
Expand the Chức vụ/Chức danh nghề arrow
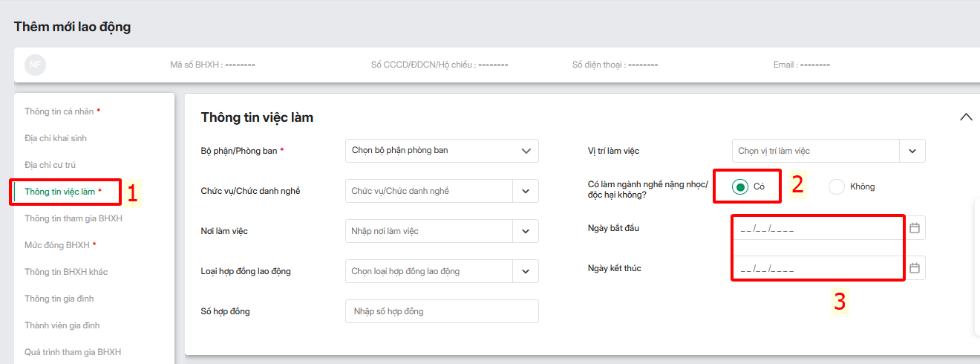click(x=526, y=191)
